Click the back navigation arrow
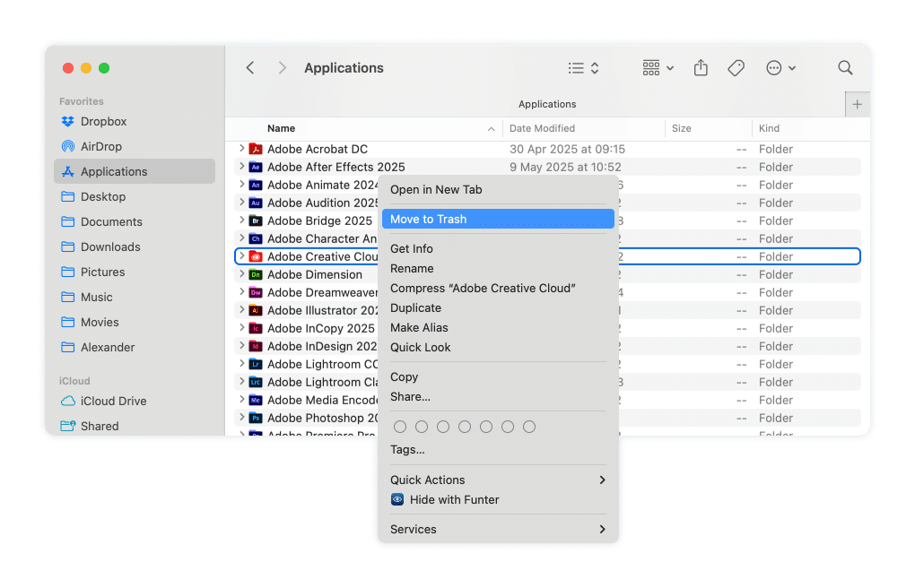Screen dimensions: 915x588 pyautogui.click(x=250, y=68)
